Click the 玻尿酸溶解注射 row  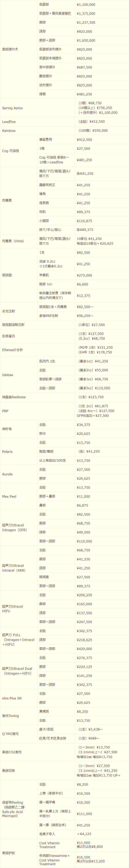click(x=64, y=325)
